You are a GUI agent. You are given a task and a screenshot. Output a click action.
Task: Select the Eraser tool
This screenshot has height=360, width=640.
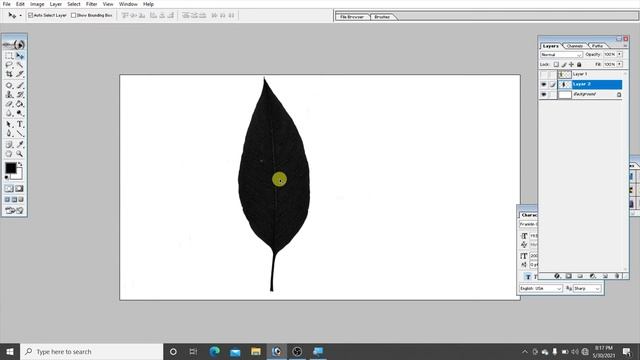pos(9,104)
